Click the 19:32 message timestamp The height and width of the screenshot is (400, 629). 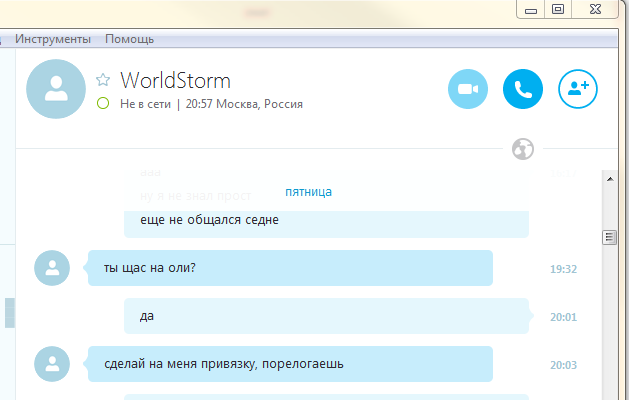pos(563,269)
